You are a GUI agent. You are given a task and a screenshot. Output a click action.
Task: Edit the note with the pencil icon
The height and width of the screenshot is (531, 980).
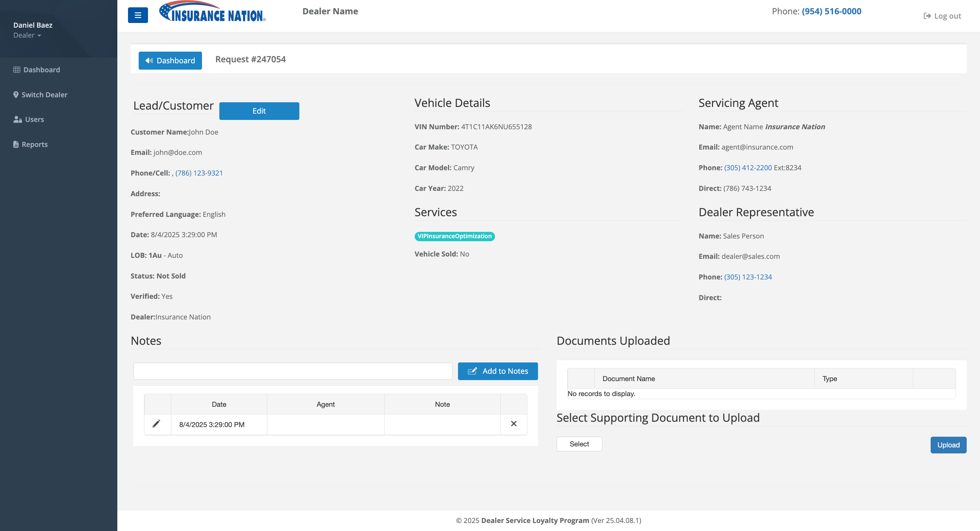pyautogui.click(x=156, y=424)
